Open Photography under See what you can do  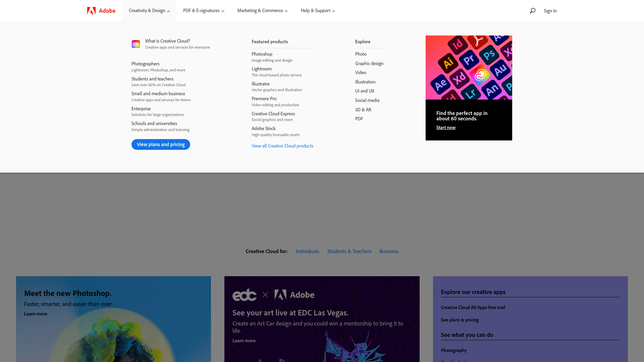pos(453,350)
